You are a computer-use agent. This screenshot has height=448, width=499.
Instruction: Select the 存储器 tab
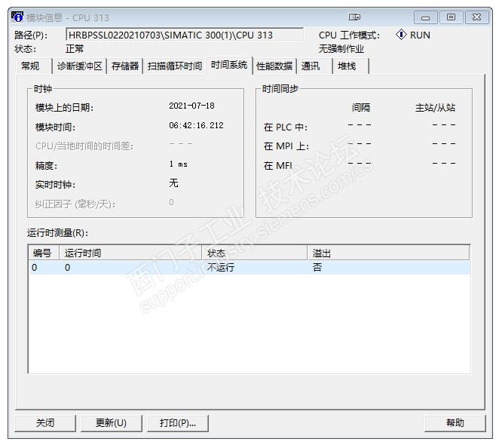[x=125, y=66]
